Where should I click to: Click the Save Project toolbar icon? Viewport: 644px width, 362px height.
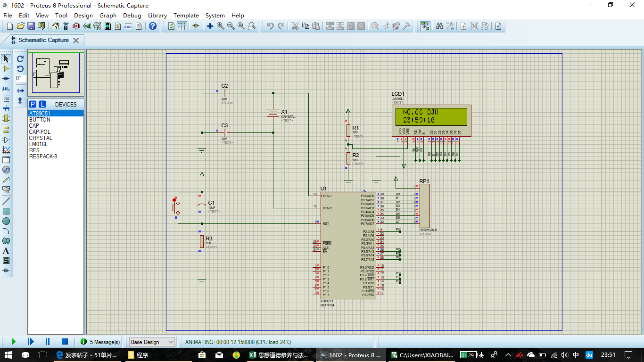point(31,26)
